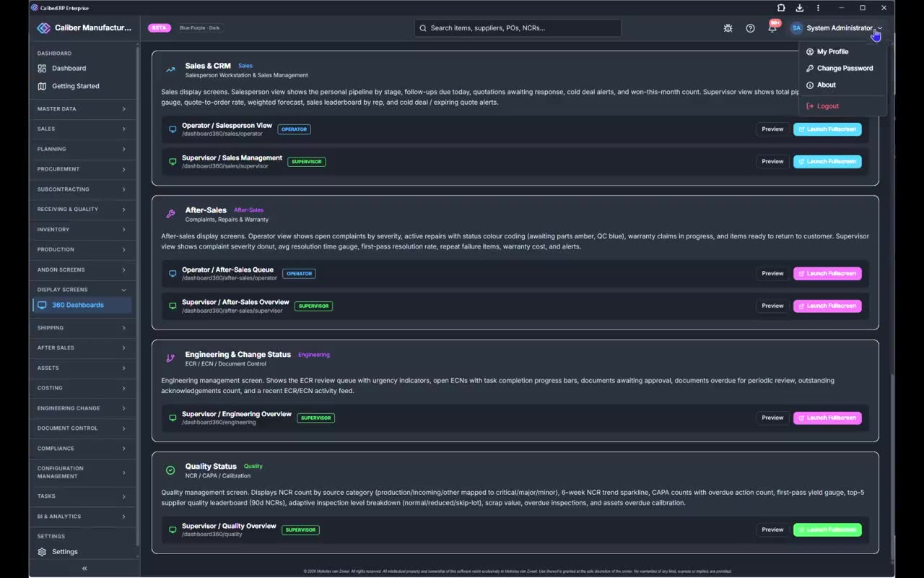Viewport: 924px width, 578px height.
Task: Open the Settings sidebar item
Action: pos(82,552)
